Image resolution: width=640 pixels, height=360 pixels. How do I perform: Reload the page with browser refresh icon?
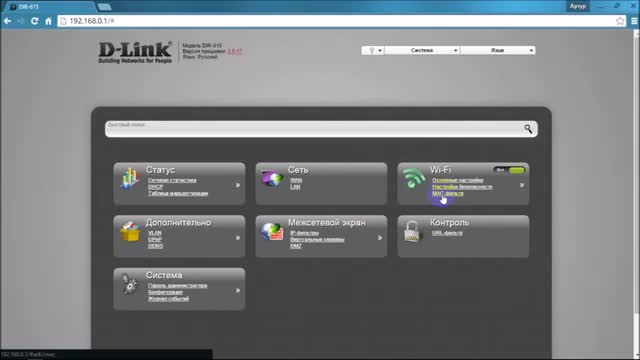coord(35,21)
